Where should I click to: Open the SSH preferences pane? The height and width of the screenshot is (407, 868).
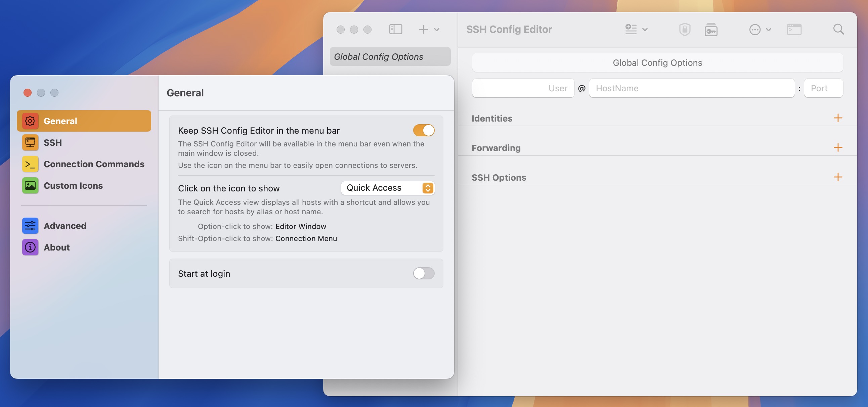tap(84, 142)
